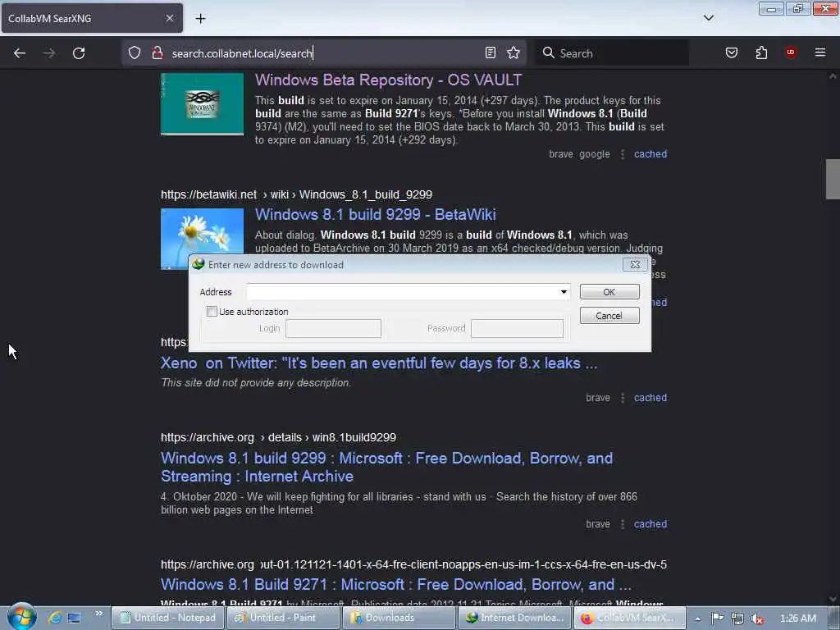Bookmark this page with the star icon
840x630 pixels.
pos(514,52)
